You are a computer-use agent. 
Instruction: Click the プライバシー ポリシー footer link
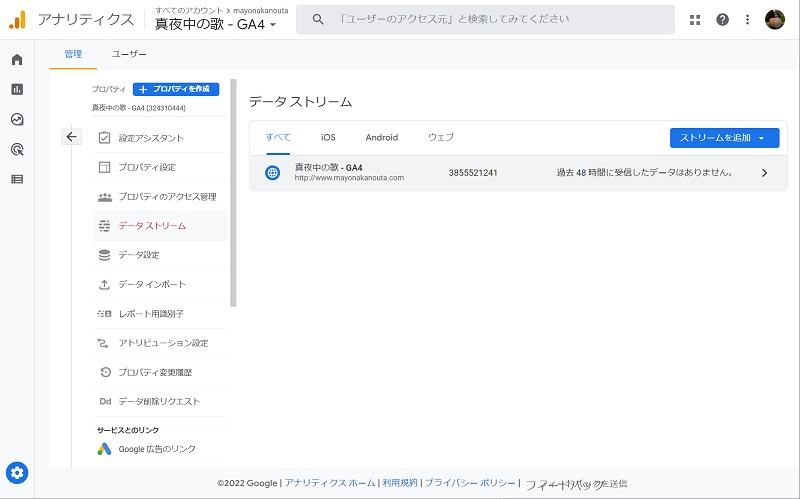pos(470,483)
